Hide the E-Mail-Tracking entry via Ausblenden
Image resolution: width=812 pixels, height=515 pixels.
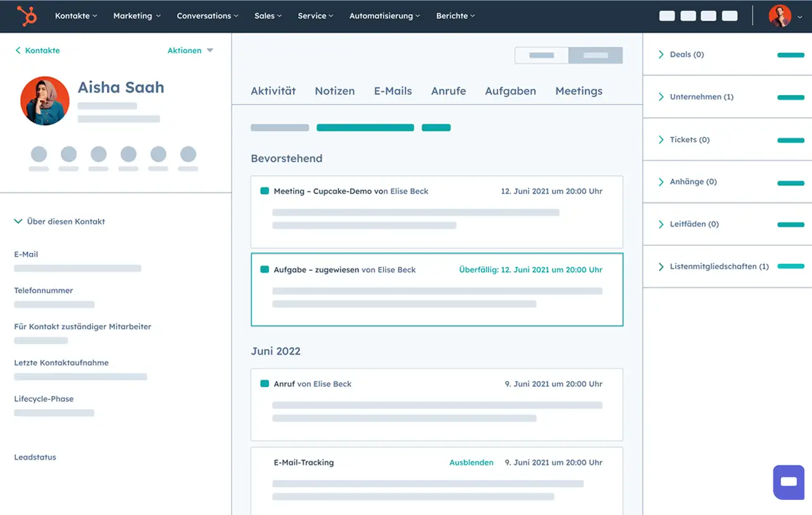(x=471, y=463)
